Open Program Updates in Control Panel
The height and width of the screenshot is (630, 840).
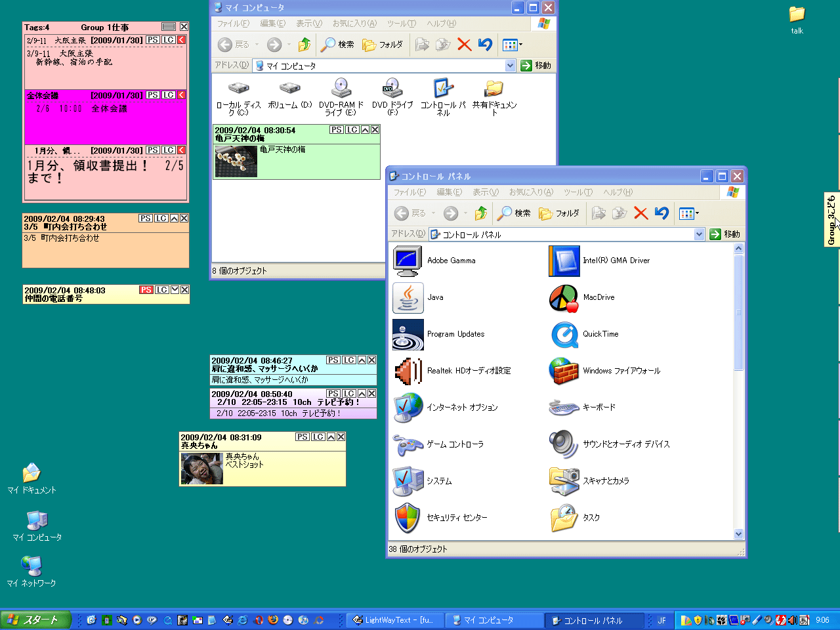click(x=408, y=334)
